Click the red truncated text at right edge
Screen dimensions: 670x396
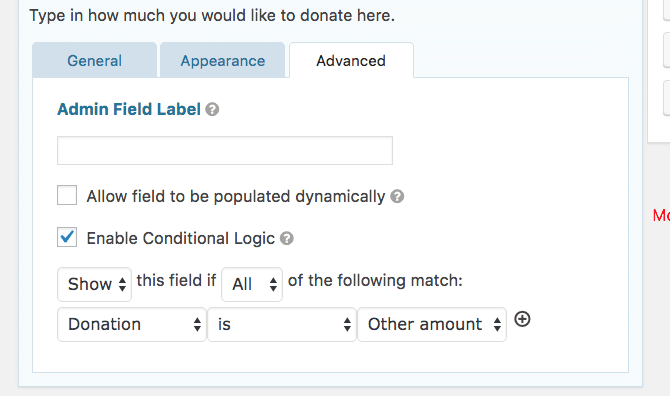(661, 215)
